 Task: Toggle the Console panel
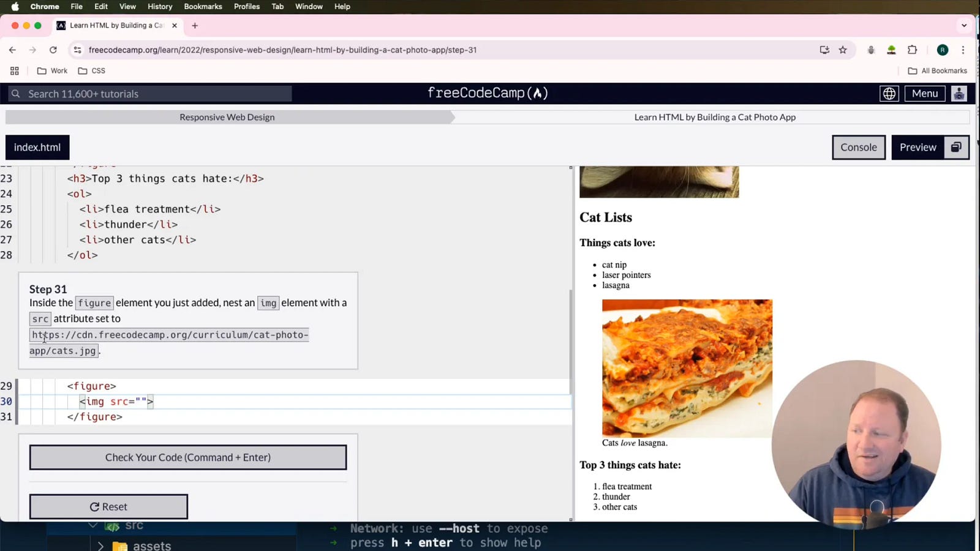point(859,148)
